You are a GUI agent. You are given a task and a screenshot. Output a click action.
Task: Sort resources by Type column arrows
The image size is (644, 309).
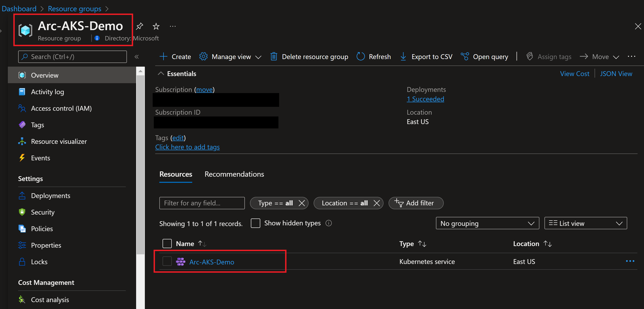pos(422,244)
